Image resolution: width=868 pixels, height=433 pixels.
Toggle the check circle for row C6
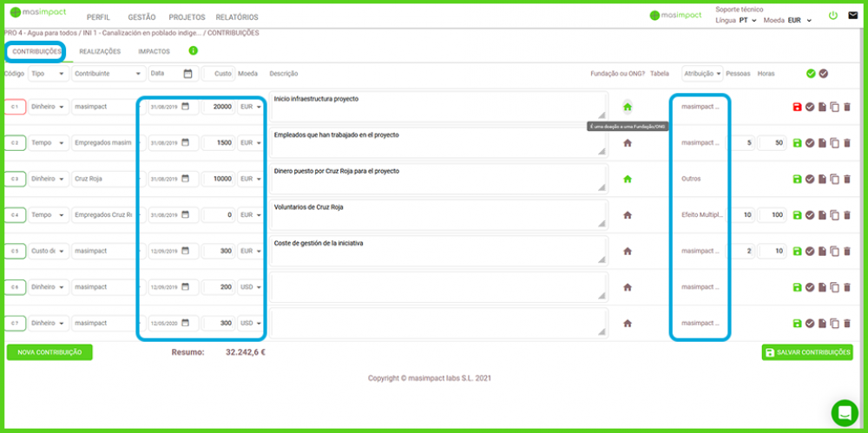(x=809, y=287)
